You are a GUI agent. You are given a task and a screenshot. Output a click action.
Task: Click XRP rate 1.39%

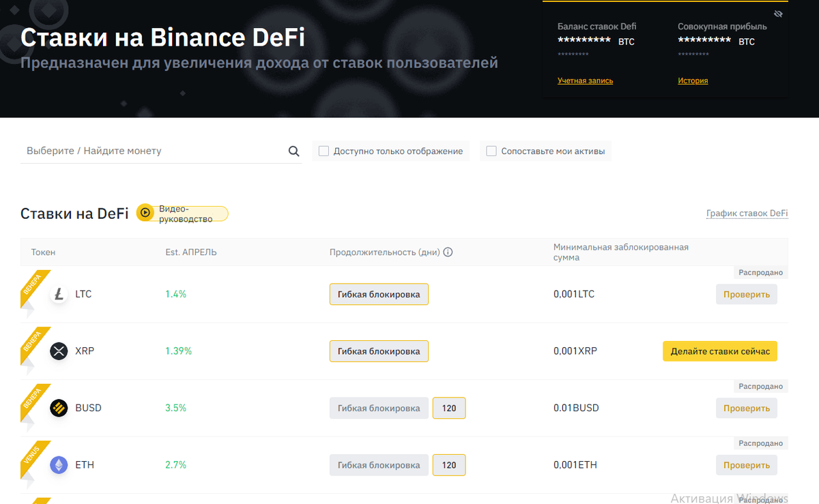click(178, 351)
